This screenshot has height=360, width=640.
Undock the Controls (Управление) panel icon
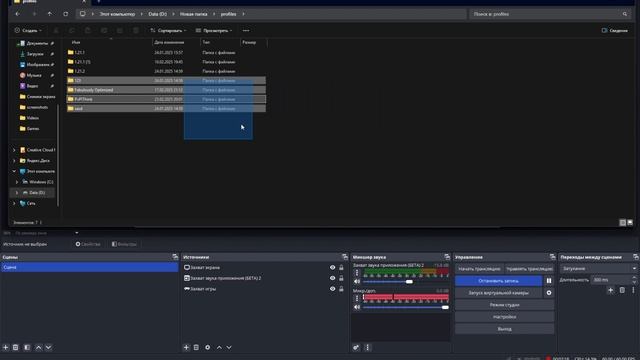[552, 257]
